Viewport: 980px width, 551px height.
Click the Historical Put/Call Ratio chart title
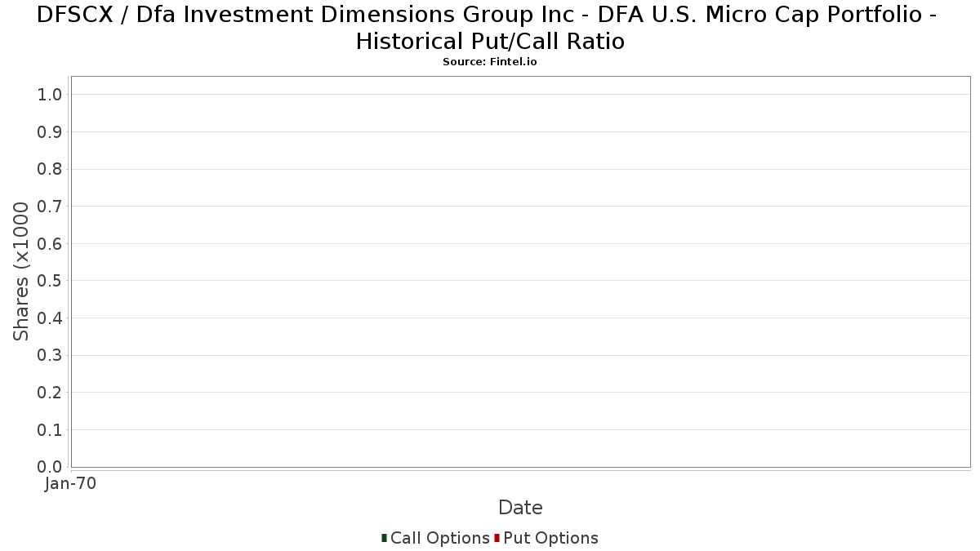[x=490, y=28]
